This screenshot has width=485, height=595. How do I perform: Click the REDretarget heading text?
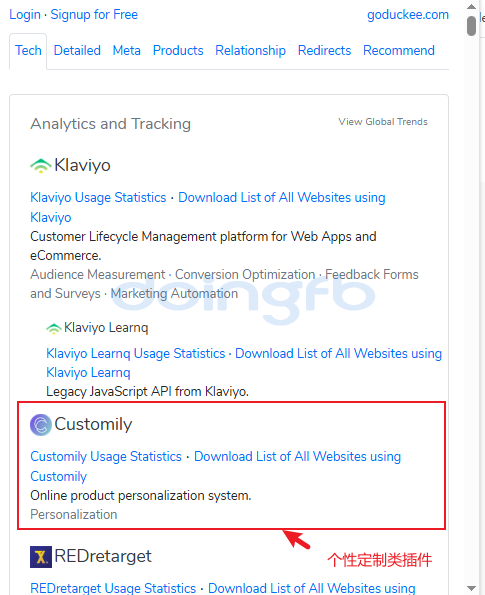(x=103, y=556)
